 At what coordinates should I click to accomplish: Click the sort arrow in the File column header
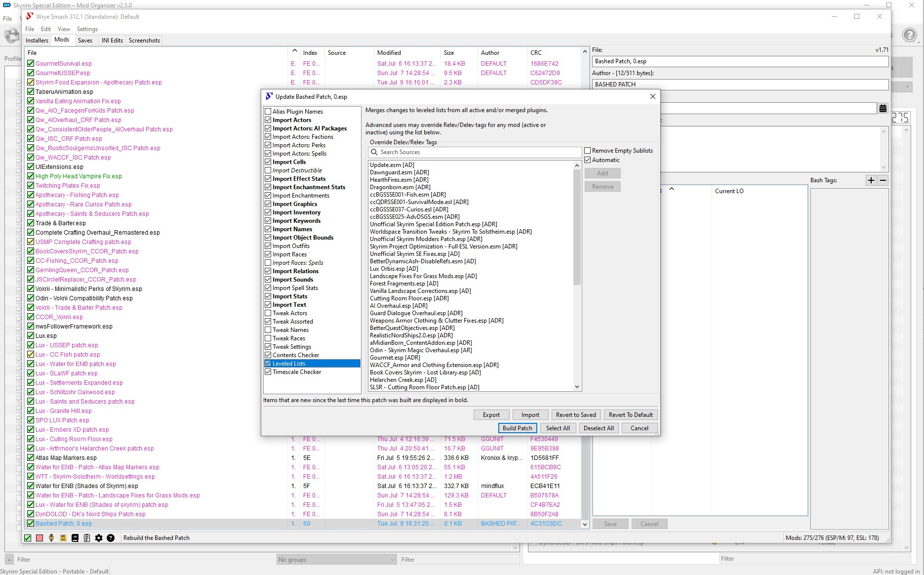[x=295, y=51]
